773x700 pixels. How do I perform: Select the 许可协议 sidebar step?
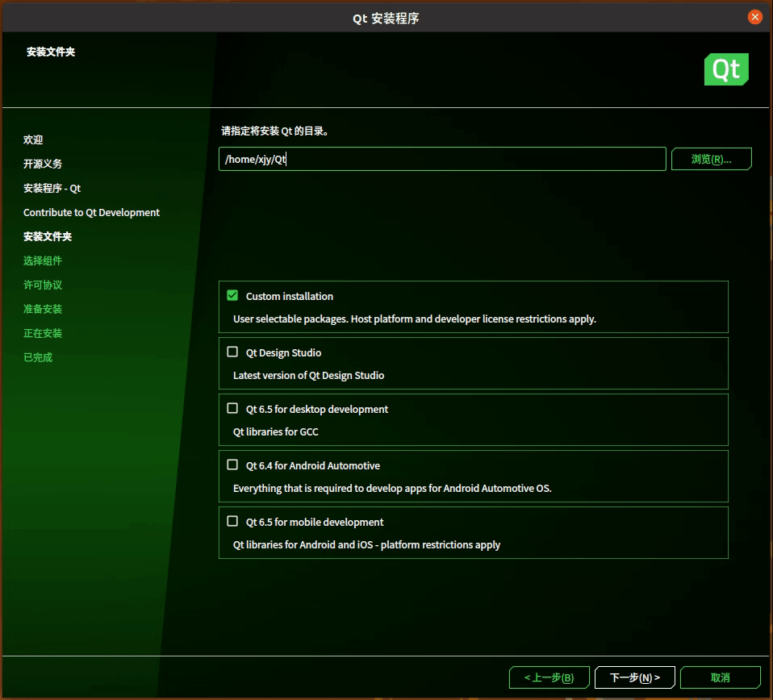point(43,285)
